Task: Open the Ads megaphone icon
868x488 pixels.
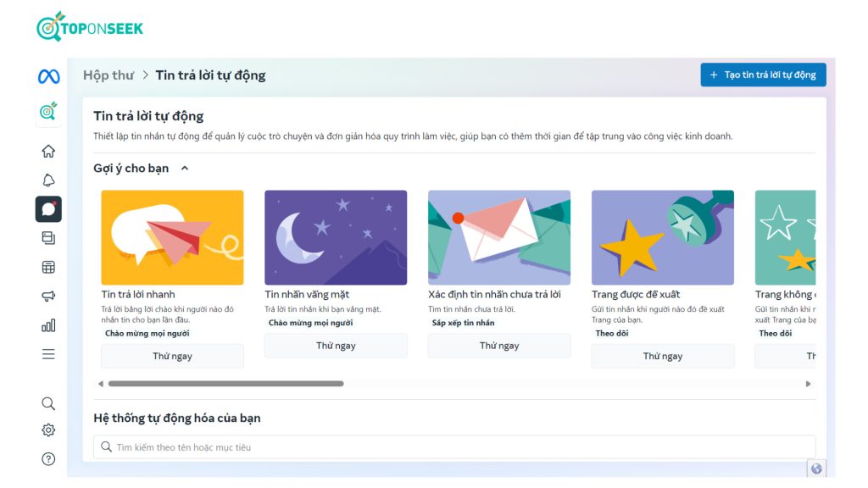Action: (x=48, y=297)
